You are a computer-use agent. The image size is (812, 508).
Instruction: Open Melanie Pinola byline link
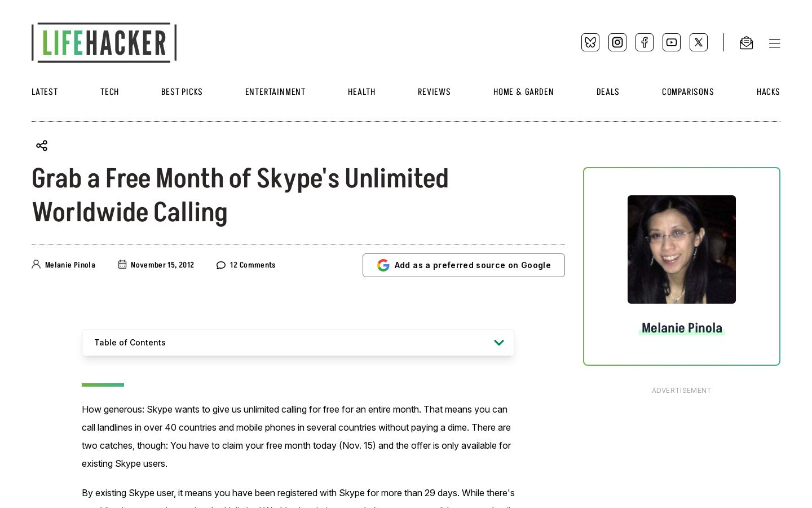70,265
